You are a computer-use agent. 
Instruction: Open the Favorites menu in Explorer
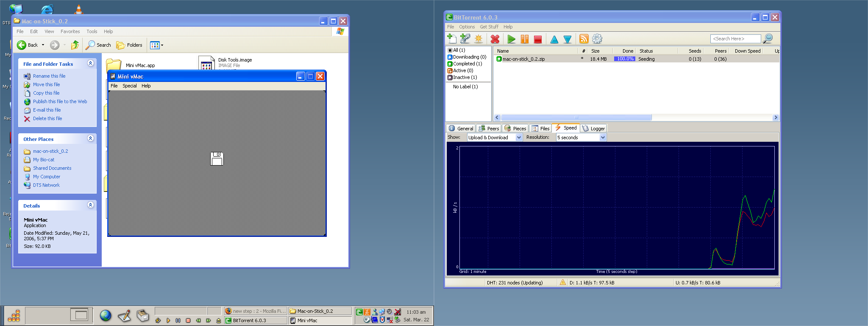(x=70, y=31)
